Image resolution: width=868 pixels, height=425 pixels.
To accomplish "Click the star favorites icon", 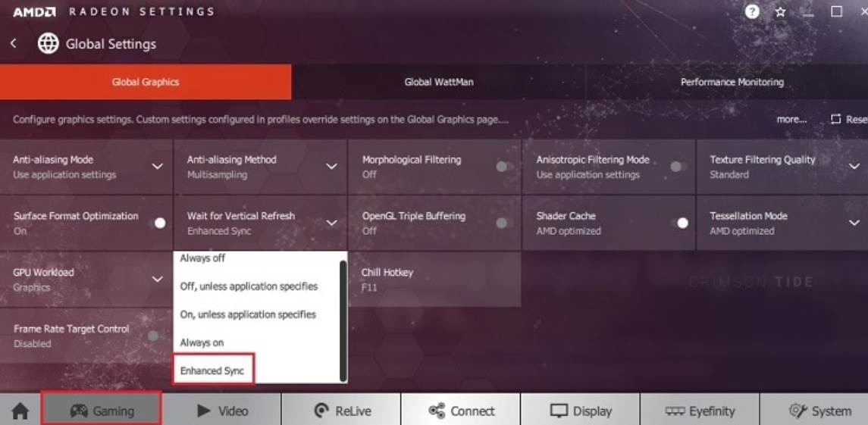I will (x=781, y=11).
